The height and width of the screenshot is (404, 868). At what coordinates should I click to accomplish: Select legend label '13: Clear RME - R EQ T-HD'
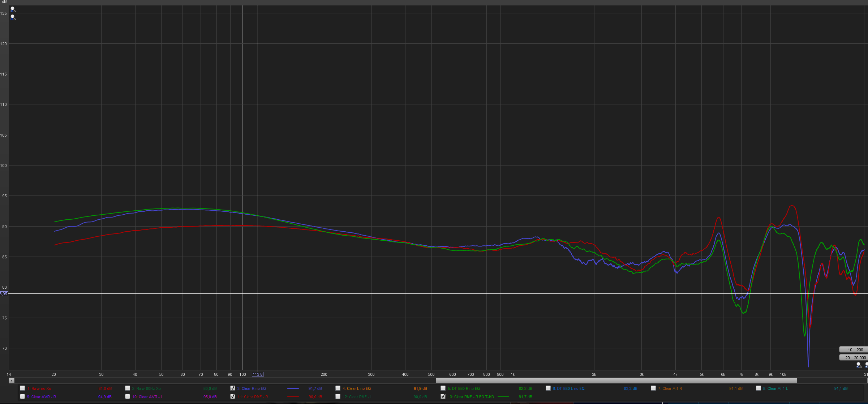tap(470, 397)
